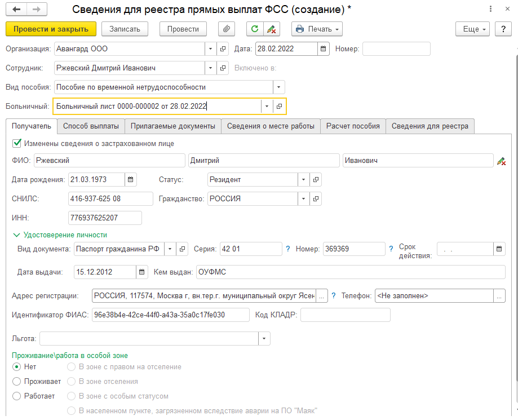Open the Способ выплаты tab
This screenshot has width=518, height=420.
[91, 126]
